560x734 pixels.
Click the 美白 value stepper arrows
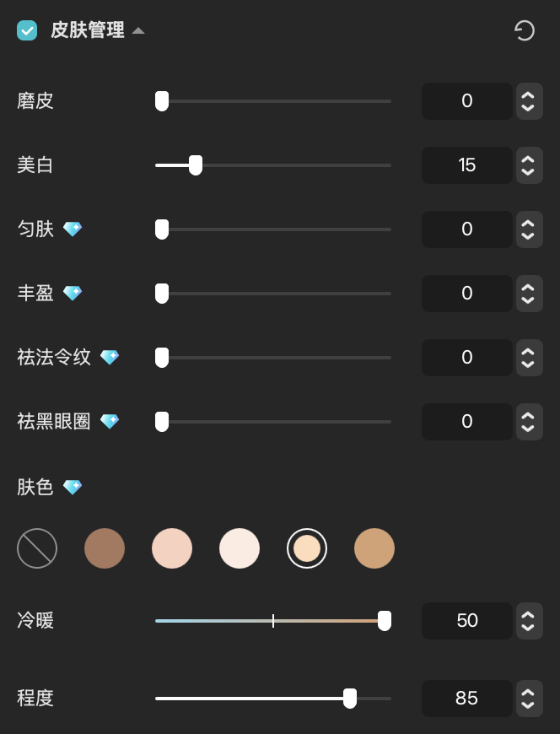(529, 165)
